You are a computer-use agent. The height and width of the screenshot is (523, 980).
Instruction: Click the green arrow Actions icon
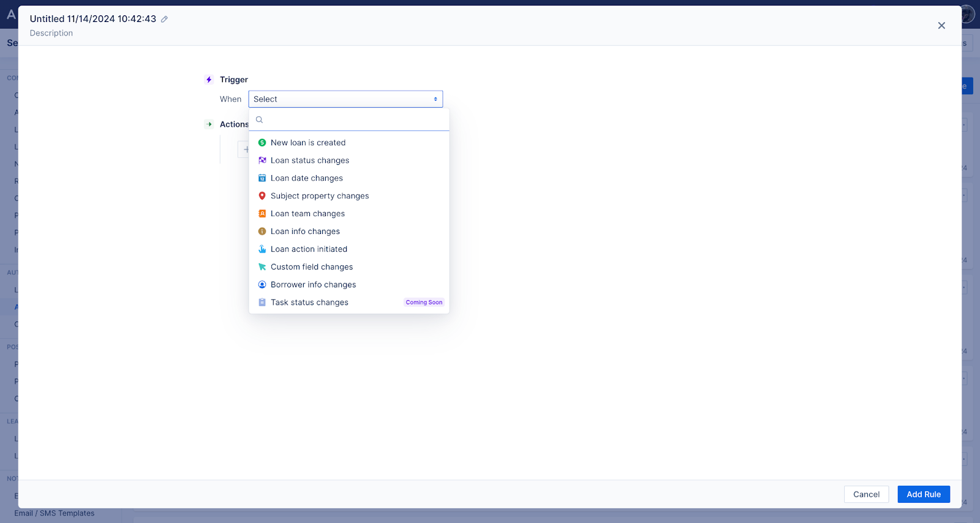(209, 124)
